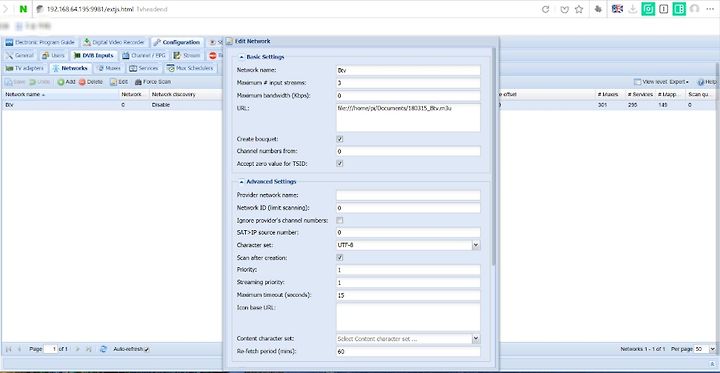
Task: Click the Network ID (limit scanning) field
Action: click(408, 208)
